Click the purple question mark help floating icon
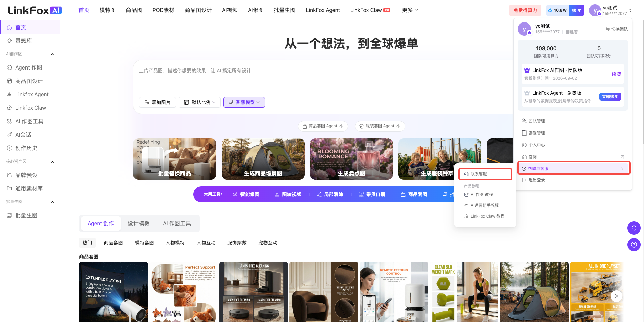The width and height of the screenshot is (644, 322). click(634, 245)
